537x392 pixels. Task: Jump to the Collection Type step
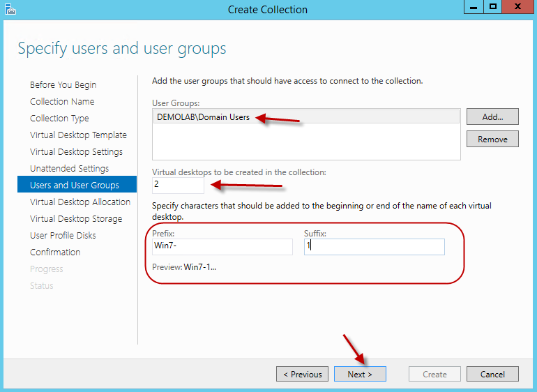[59, 118]
